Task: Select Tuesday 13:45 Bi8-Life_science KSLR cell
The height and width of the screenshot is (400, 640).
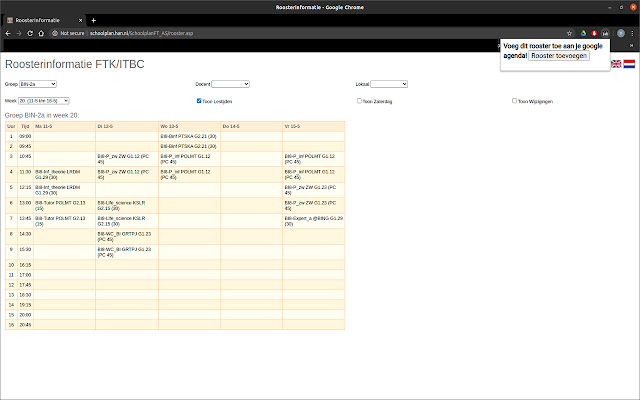Action: 127,221
